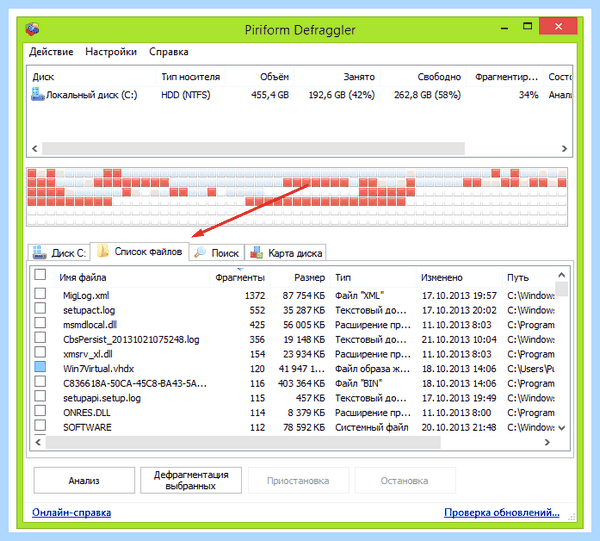Open the Действие menu
This screenshot has width=600, height=541.
click(x=51, y=52)
